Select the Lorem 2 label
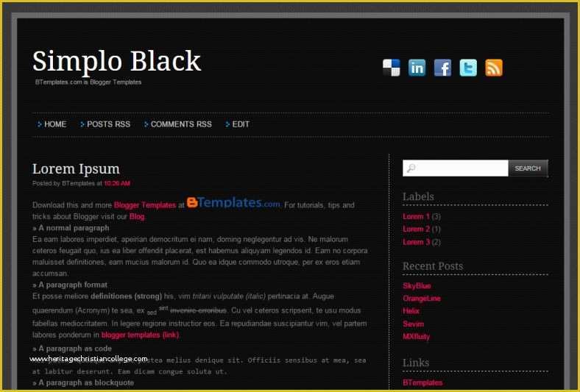 [416, 229]
